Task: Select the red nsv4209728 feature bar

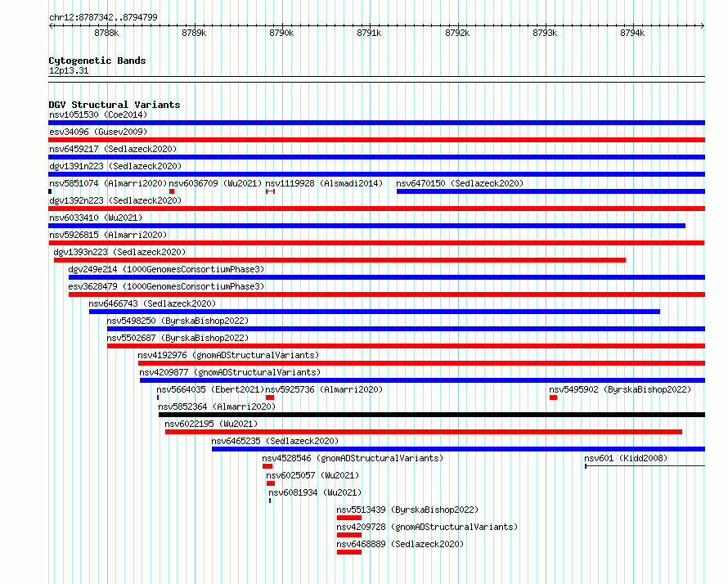Action: [x=349, y=535]
